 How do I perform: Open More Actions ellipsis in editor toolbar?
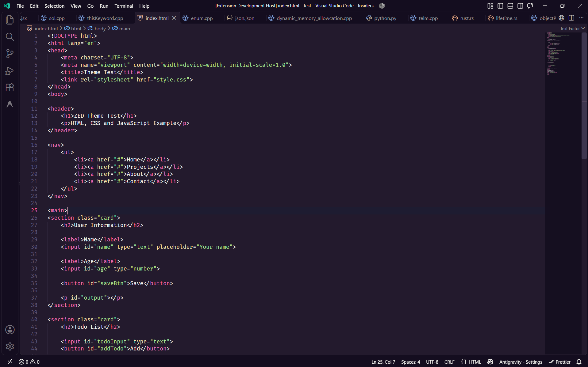pos(581,18)
